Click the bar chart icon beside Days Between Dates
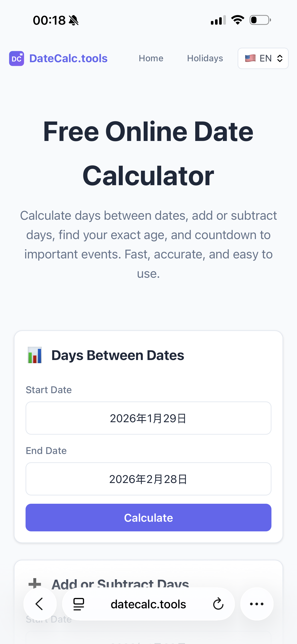297x644 pixels. pyautogui.click(x=35, y=355)
